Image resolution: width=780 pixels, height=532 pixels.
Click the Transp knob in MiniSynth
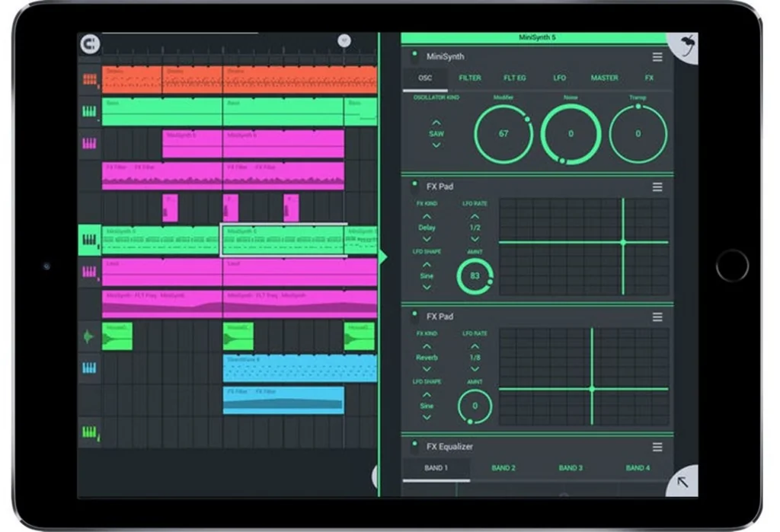pos(638,134)
